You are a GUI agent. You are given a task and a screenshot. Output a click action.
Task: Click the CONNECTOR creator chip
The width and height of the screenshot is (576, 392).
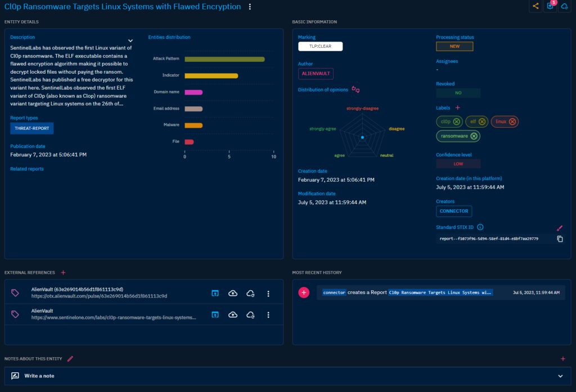(454, 211)
